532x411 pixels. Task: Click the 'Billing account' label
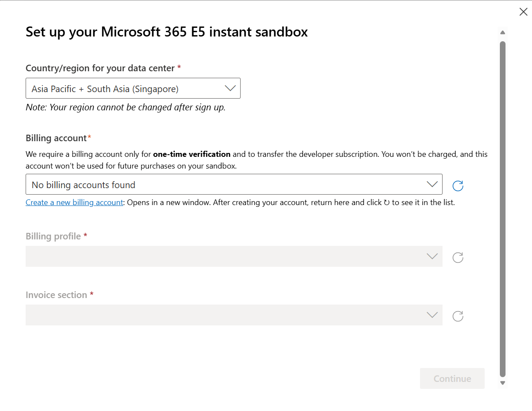56,138
